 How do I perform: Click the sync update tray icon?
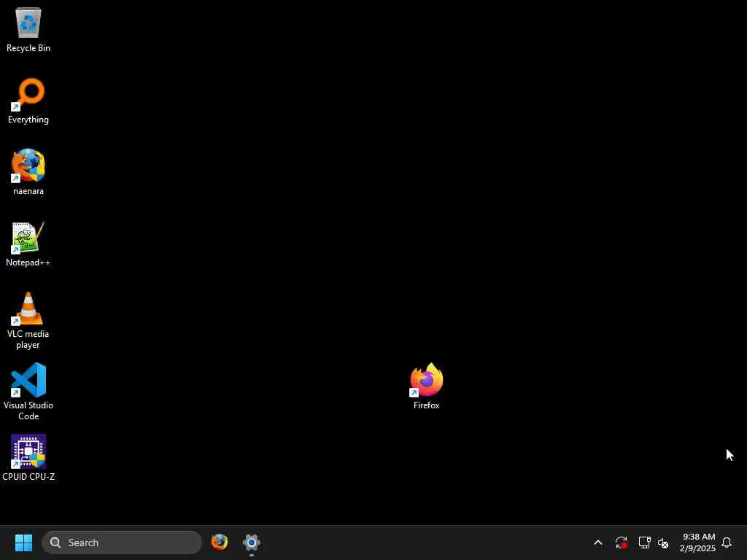pyautogui.click(x=622, y=542)
